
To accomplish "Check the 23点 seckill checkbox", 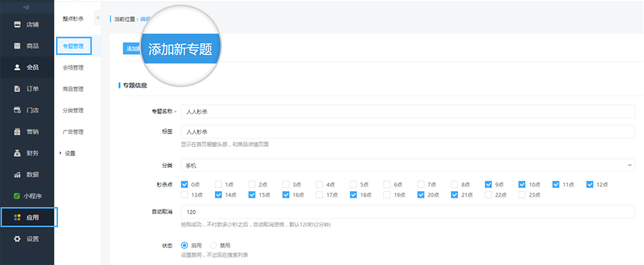I will (522, 194).
